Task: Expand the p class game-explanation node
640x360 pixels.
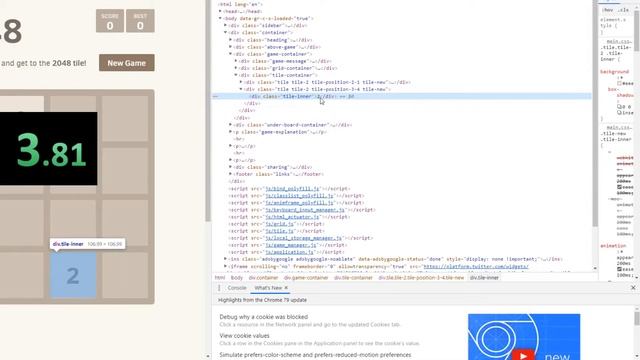Action: pyautogui.click(x=231, y=132)
